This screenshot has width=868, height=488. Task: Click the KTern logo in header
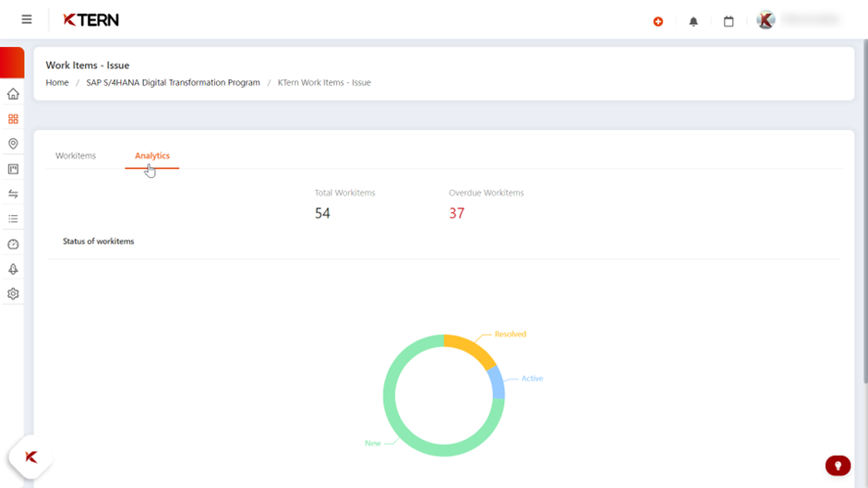coord(90,20)
